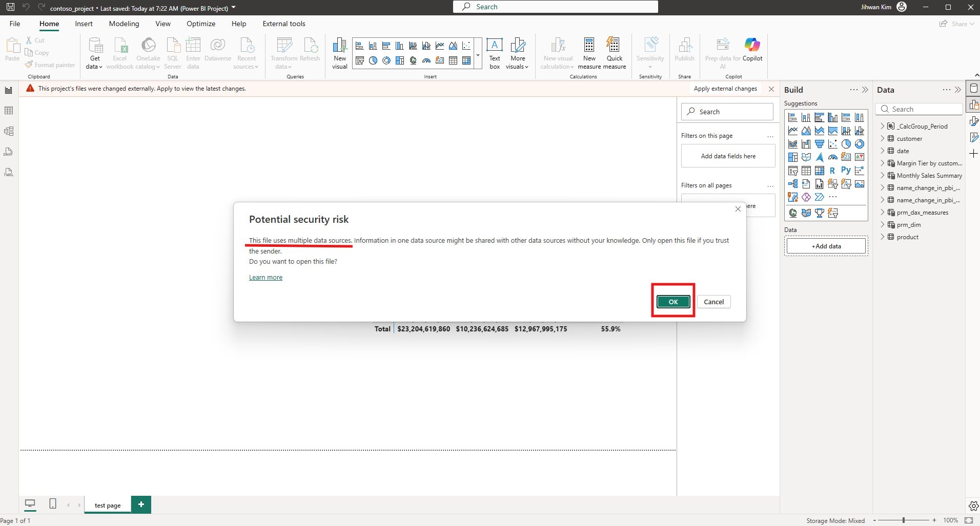Dismiss the external changes warning bar

(x=771, y=89)
